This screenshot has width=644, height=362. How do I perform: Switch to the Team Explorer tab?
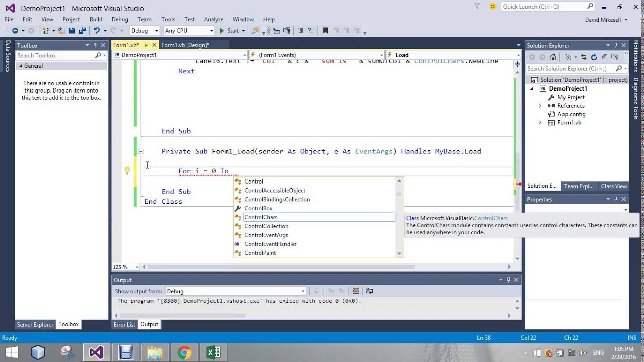point(579,186)
